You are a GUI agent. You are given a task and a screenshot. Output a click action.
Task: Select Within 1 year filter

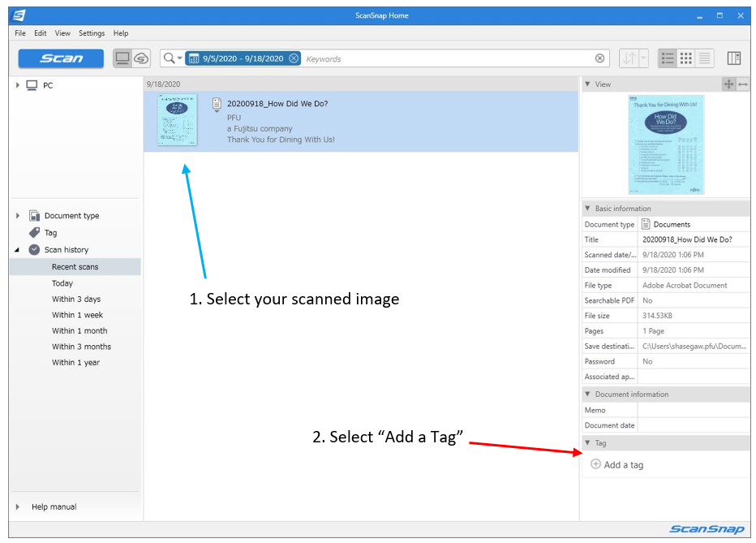pyautogui.click(x=75, y=363)
